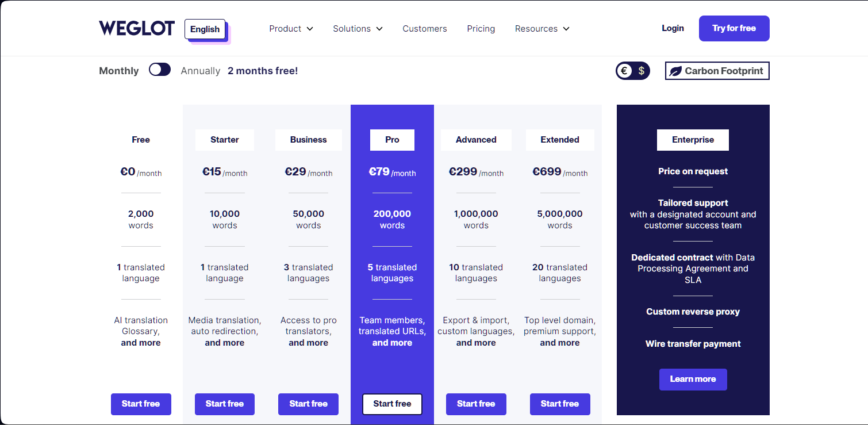Click 'and more' under Pro plan
868x425 pixels.
[392, 343]
